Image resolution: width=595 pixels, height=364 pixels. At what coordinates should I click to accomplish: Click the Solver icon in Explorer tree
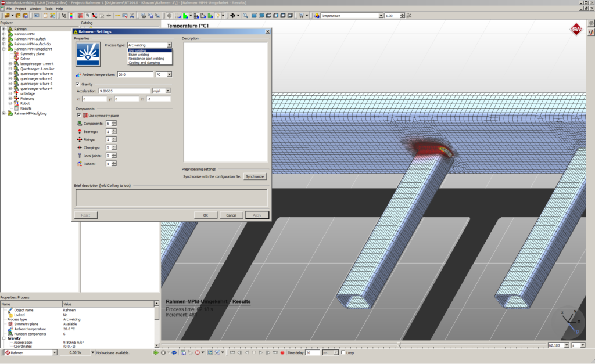(x=16, y=59)
